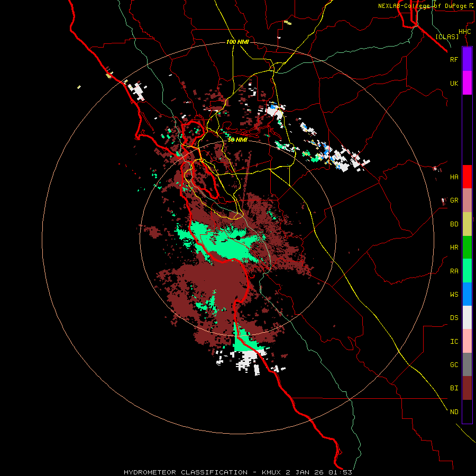Screen dimensions: 476x476
Task: Click the BI legend label
Action: [454, 388]
